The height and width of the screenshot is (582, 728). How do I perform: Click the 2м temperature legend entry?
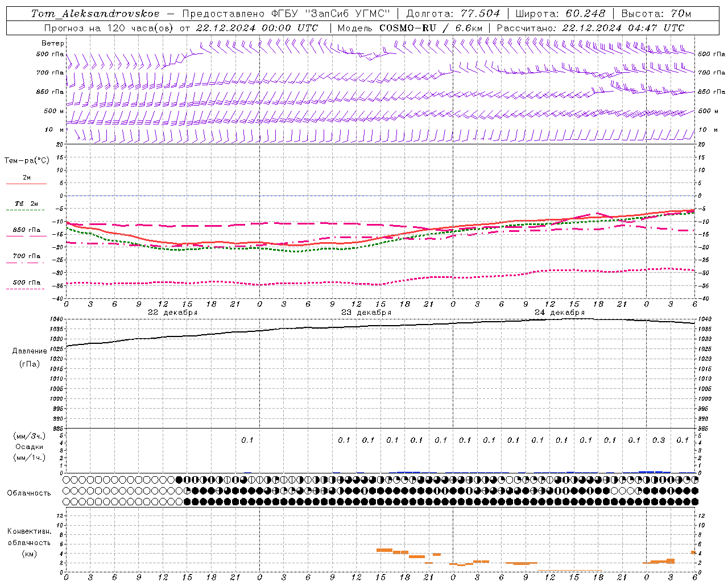[x=27, y=178]
